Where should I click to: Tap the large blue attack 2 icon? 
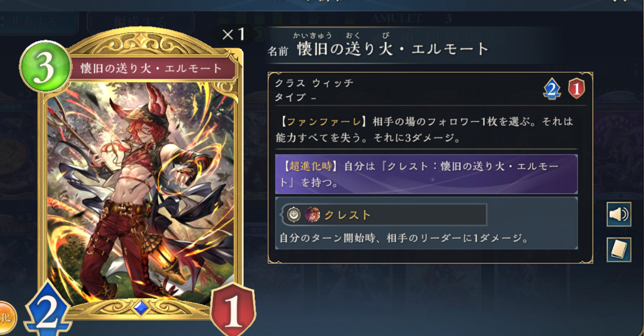(47, 309)
